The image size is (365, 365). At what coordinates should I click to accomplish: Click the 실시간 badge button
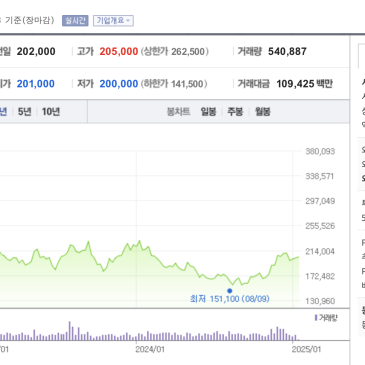tap(75, 21)
